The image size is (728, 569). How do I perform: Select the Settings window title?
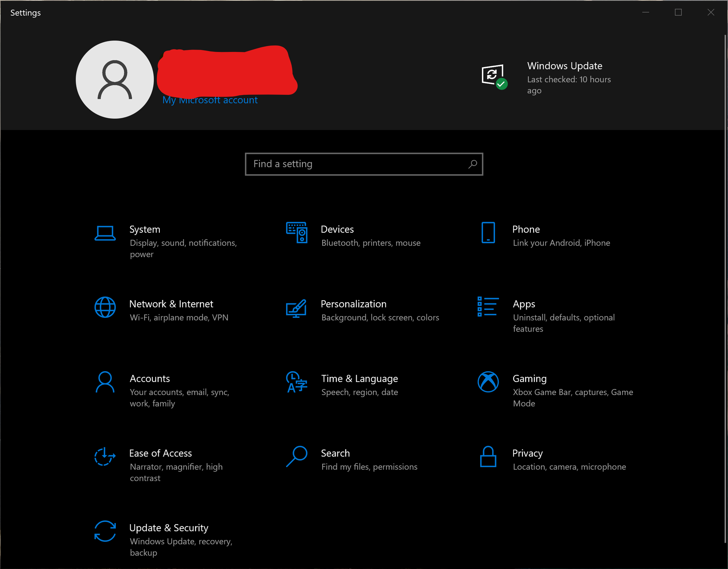(x=25, y=12)
